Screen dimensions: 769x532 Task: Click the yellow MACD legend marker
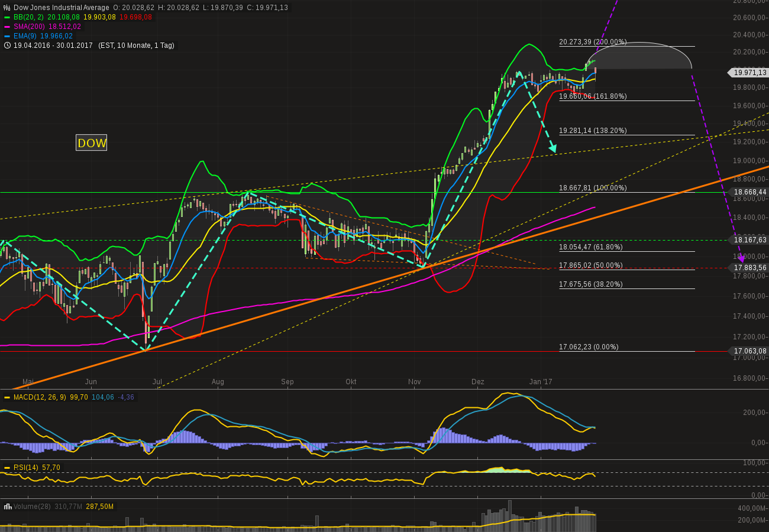pos(7,398)
